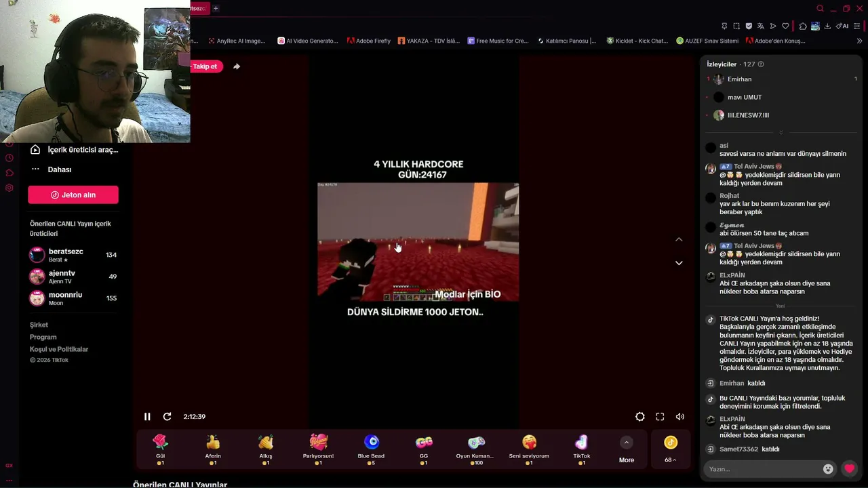Open the emoji picker in chat
Image resolution: width=868 pixels, height=488 pixels.
pos(828,469)
